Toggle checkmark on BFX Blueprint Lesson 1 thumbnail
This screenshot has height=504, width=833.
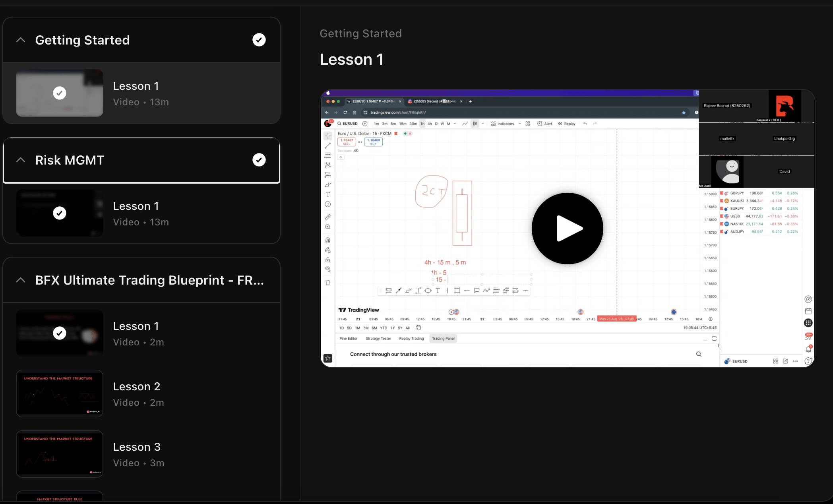[60, 333]
